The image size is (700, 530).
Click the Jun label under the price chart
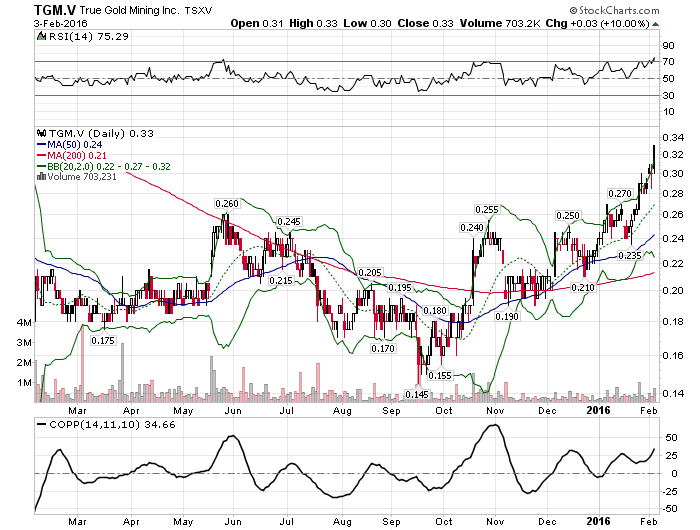tap(233, 411)
